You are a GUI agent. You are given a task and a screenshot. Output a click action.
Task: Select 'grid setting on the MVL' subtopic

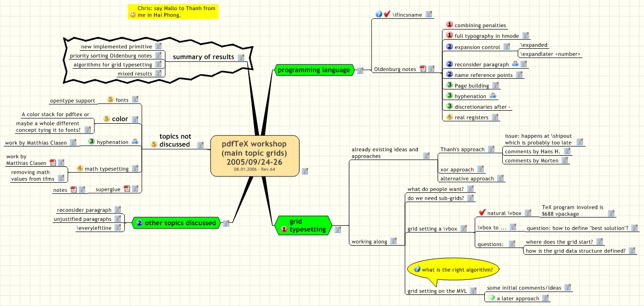point(438,291)
